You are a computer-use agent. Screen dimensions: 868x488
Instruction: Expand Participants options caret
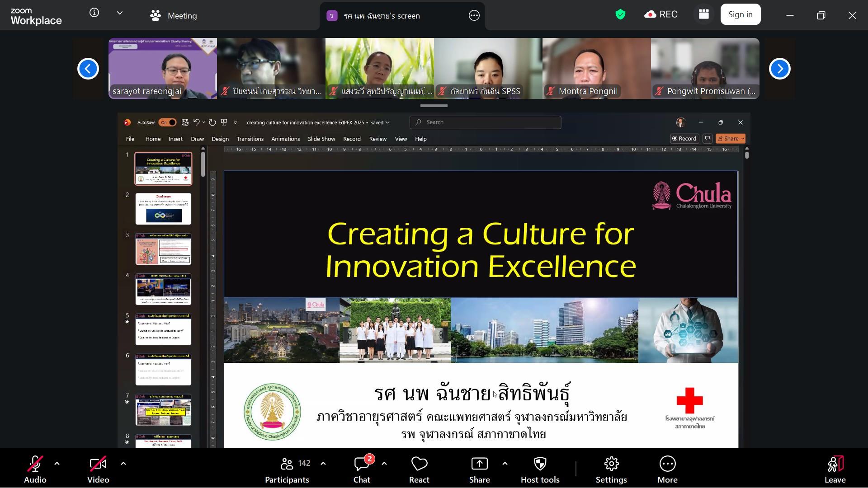(323, 464)
